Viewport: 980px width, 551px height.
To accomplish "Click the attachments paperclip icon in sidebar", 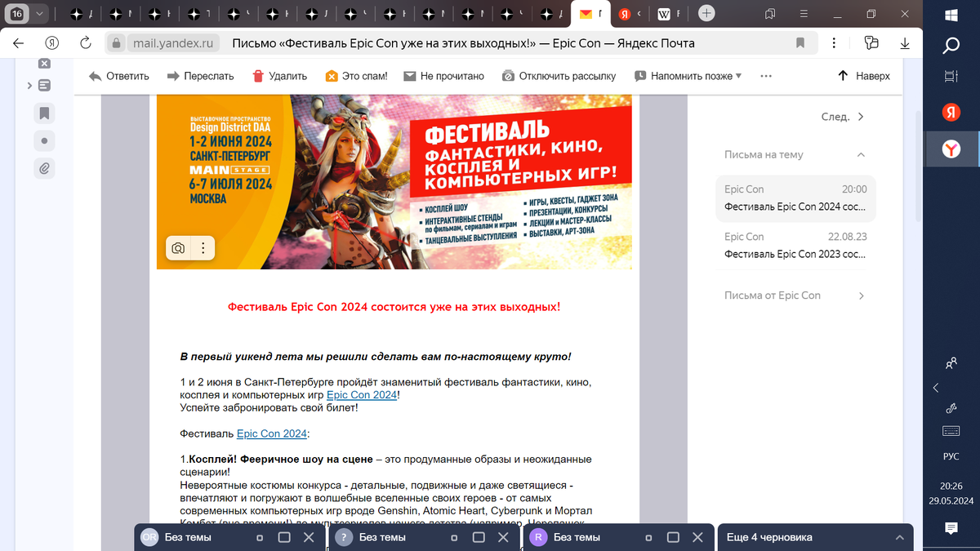I will coord(44,168).
